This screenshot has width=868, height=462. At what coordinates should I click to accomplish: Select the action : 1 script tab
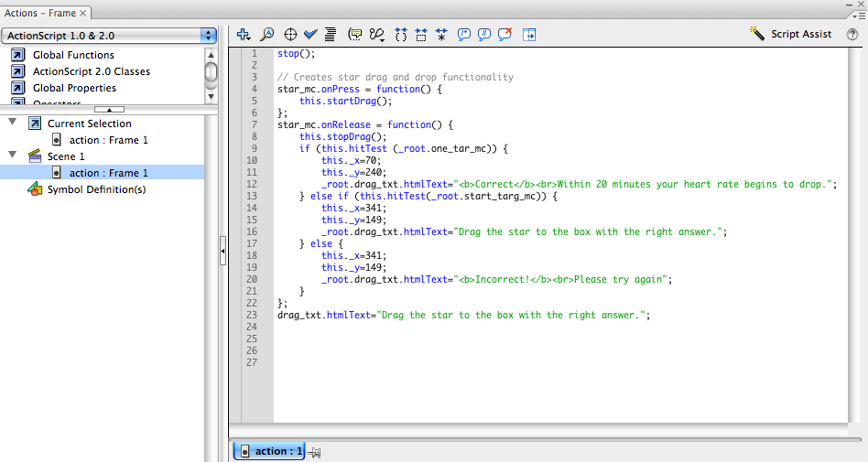269,451
